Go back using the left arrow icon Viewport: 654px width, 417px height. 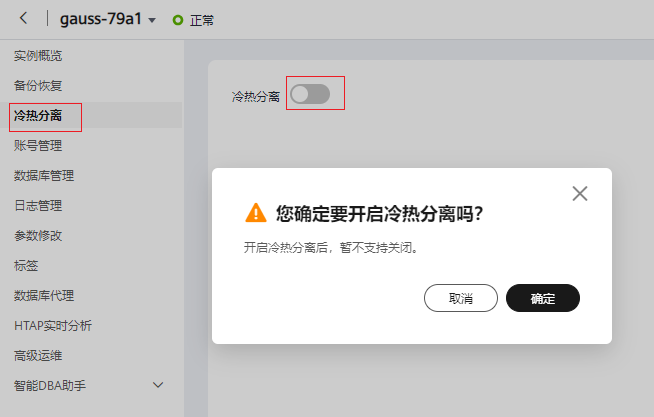(23, 18)
